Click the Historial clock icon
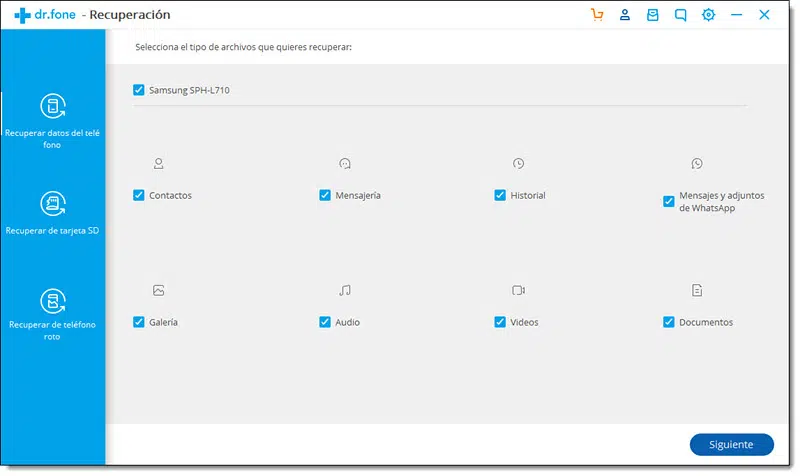Screen dimensions: 800x476 pos(518,163)
